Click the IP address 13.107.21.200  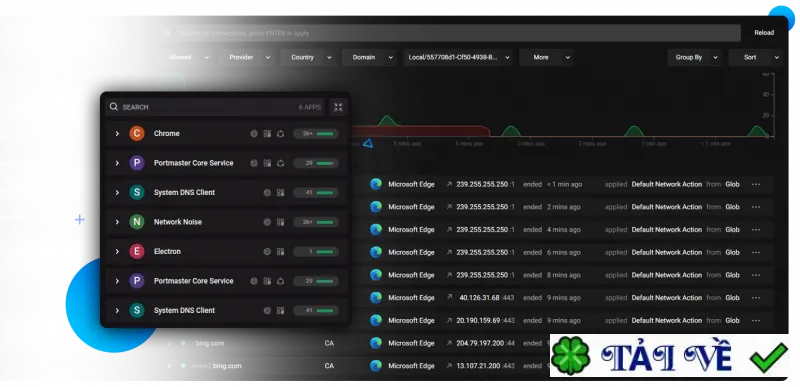click(478, 366)
